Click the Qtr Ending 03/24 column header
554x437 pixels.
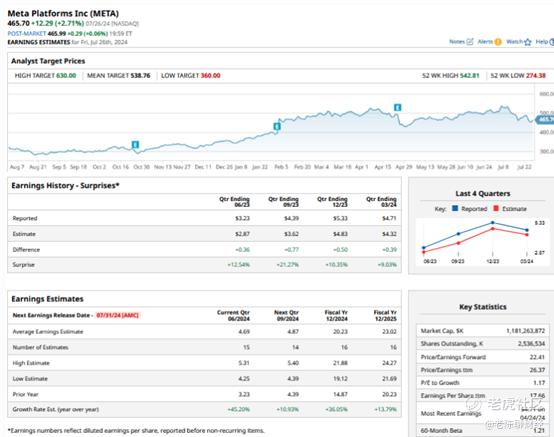point(381,202)
